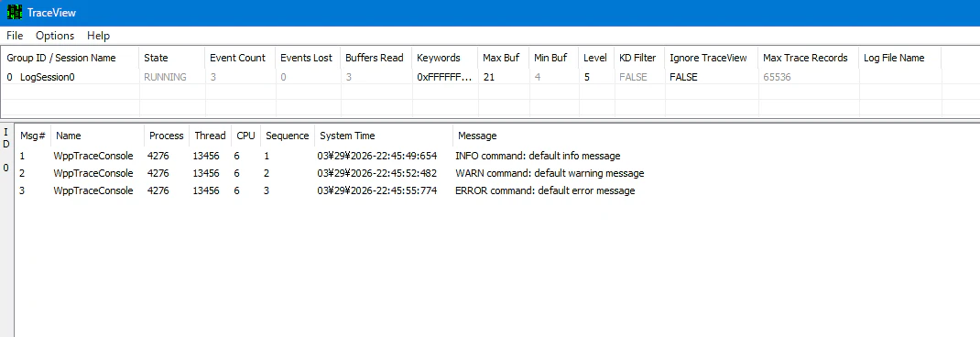The height and width of the screenshot is (337, 980).
Task: Click thread 13456 in message row 3
Action: [206, 190]
